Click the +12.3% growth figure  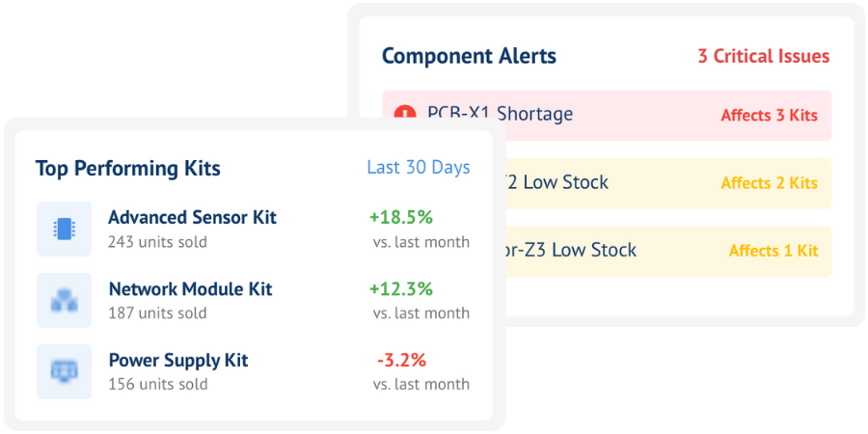(x=400, y=289)
